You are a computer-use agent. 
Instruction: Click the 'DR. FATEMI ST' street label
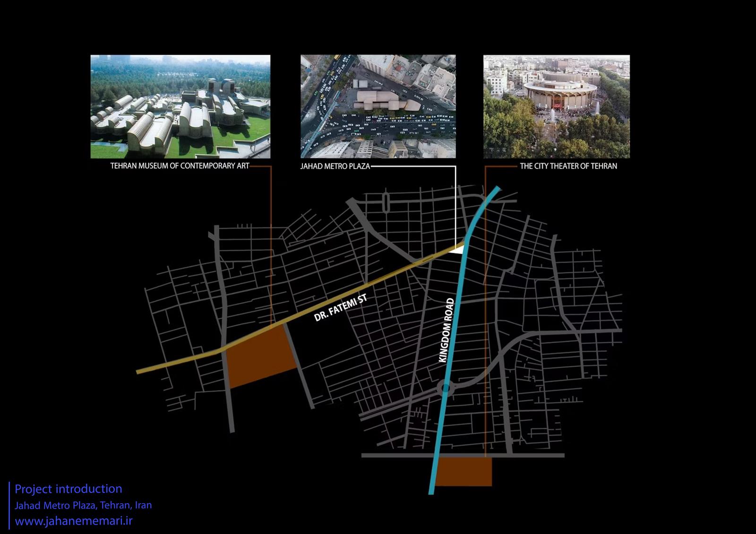340,308
